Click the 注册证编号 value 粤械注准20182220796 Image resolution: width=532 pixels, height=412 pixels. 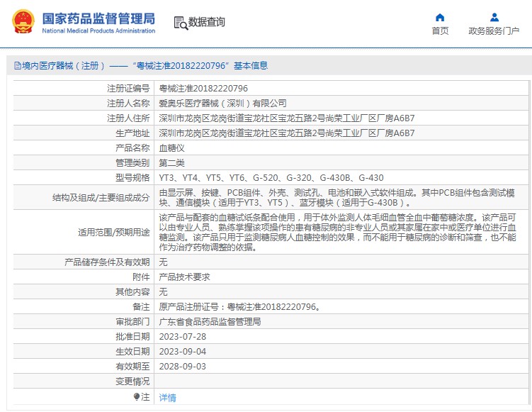tap(203, 89)
